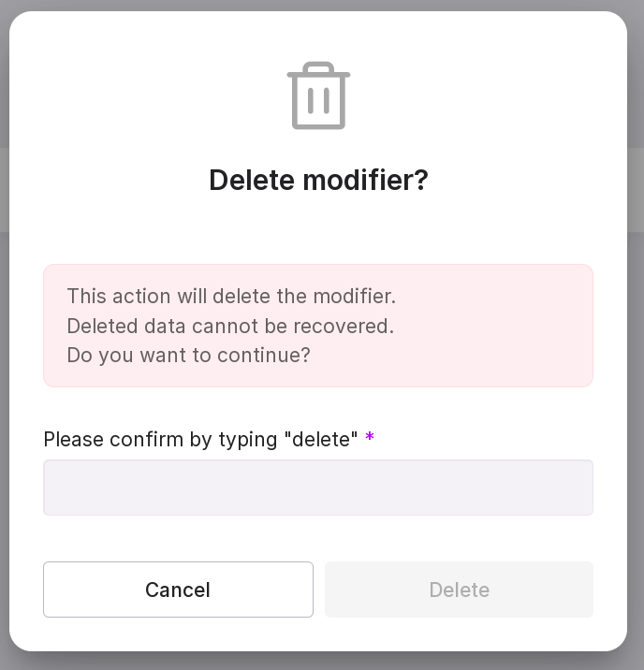The height and width of the screenshot is (670, 644).
Task: Select "This action will delete the modifier." text
Action: point(231,296)
